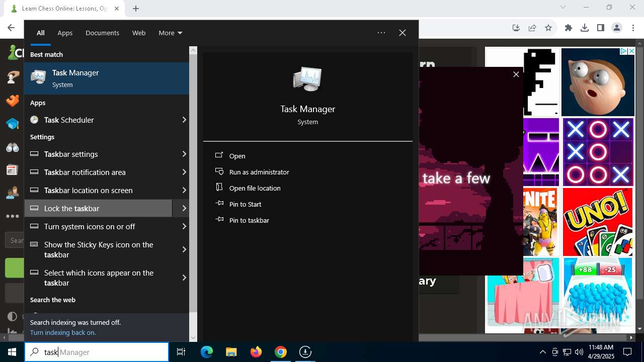Click the volume tray icon
The height and width of the screenshot is (362, 644).
[579, 352]
